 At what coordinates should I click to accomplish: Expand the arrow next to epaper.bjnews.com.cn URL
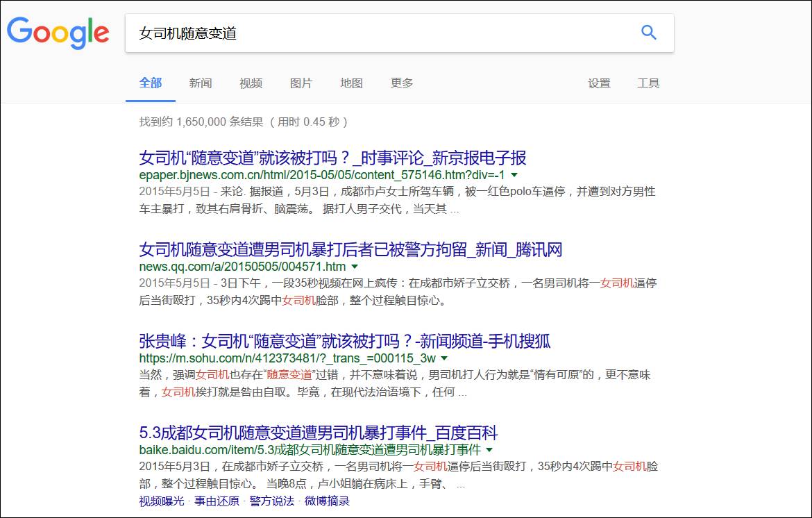514,175
